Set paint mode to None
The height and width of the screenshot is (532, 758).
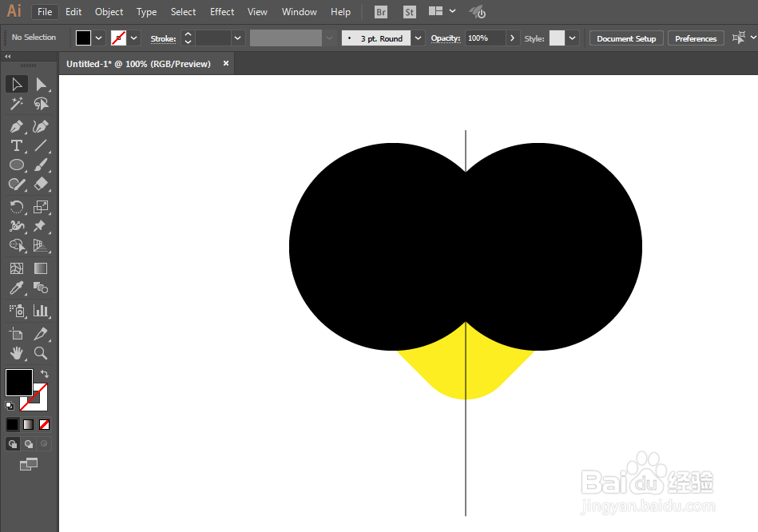pos(44,425)
